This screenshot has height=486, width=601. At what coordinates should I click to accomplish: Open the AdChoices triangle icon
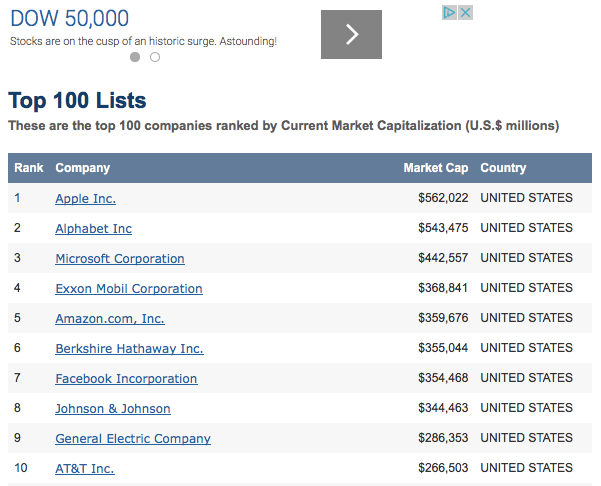449,13
